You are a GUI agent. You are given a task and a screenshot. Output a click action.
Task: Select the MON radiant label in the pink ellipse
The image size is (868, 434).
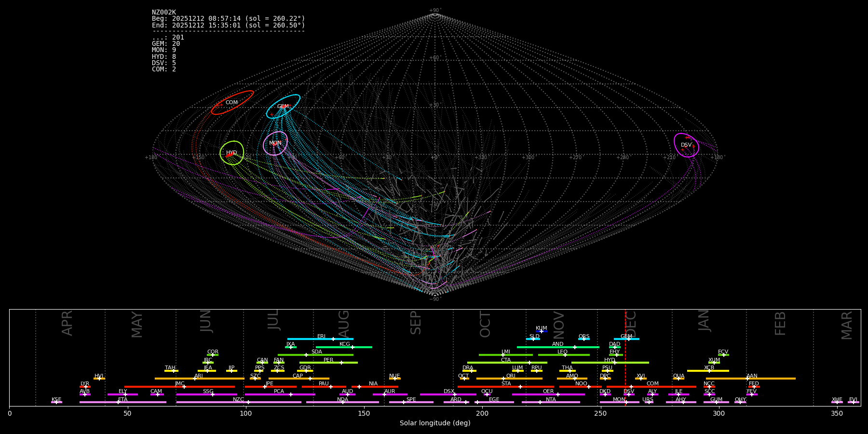pos(275,143)
